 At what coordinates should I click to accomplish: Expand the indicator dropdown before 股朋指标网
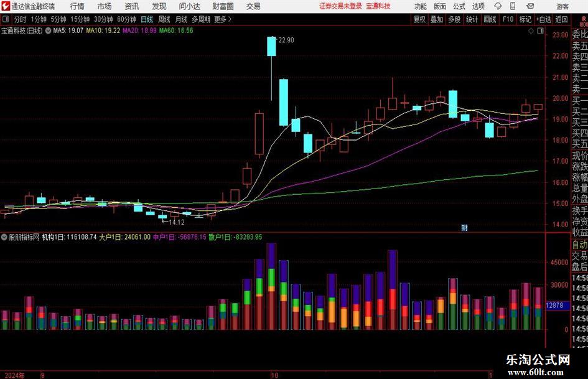click(x=4, y=237)
